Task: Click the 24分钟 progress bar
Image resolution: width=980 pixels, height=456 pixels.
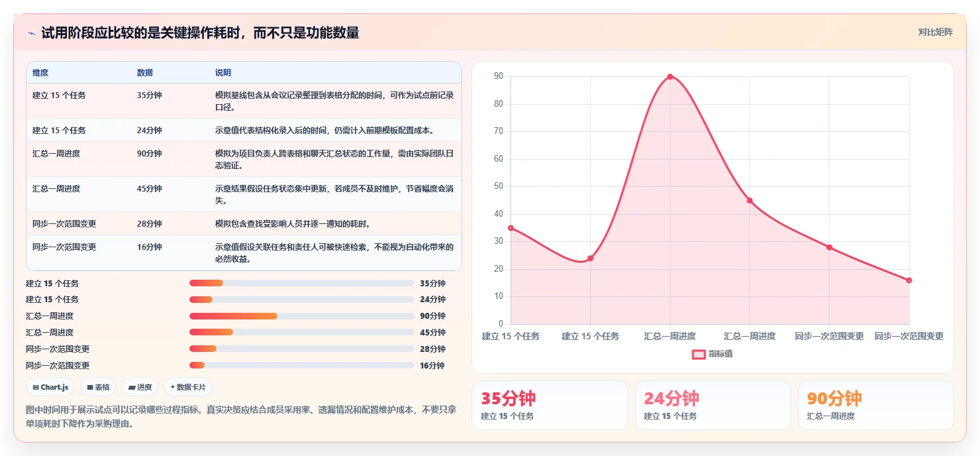Action: pos(302,300)
